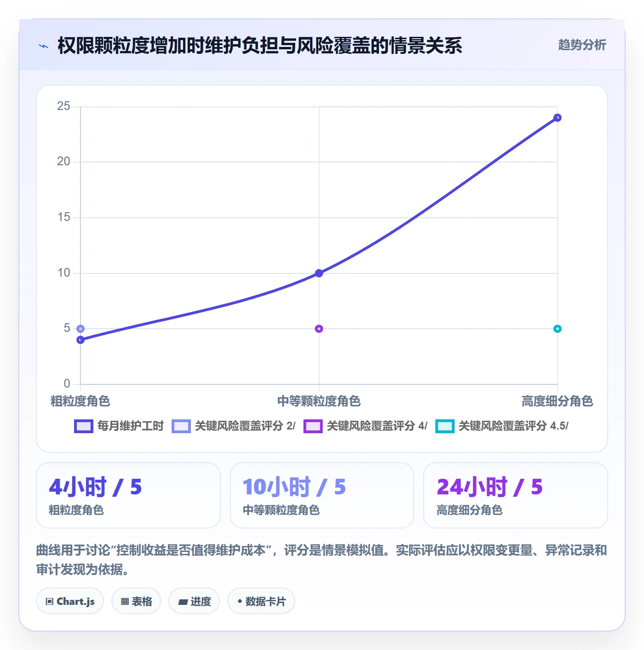The width and height of the screenshot is (644, 650).
Task: Click the purple risk-score point at 中等颗粒度角色
Action: 319,329
